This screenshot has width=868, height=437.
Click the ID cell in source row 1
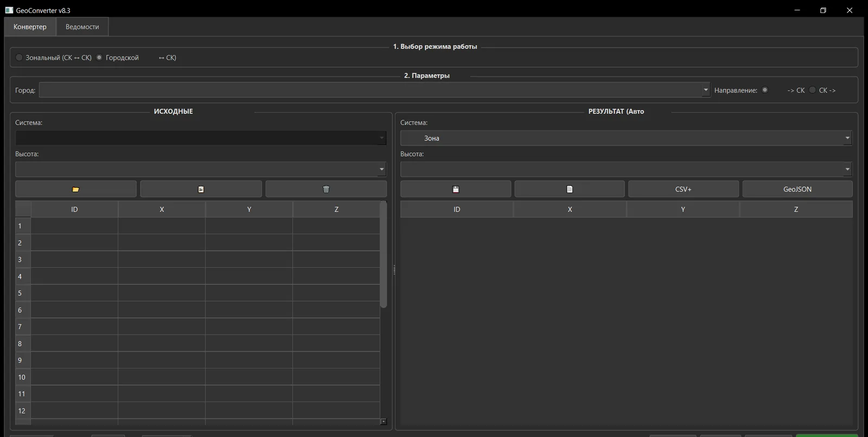click(74, 226)
